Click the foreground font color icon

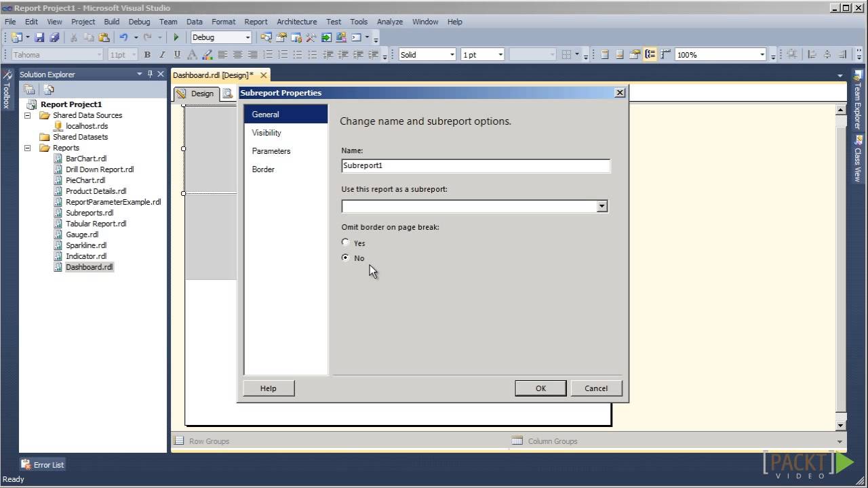click(x=192, y=55)
